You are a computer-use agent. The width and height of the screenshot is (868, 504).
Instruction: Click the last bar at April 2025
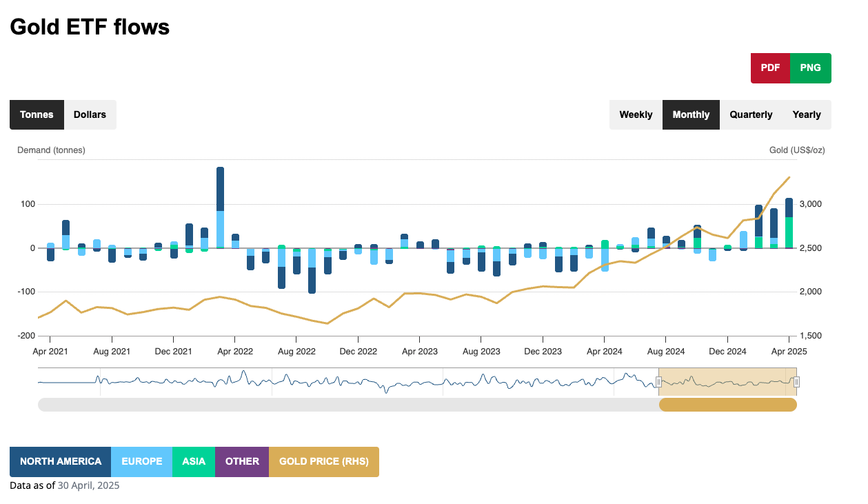coord(789,228)
